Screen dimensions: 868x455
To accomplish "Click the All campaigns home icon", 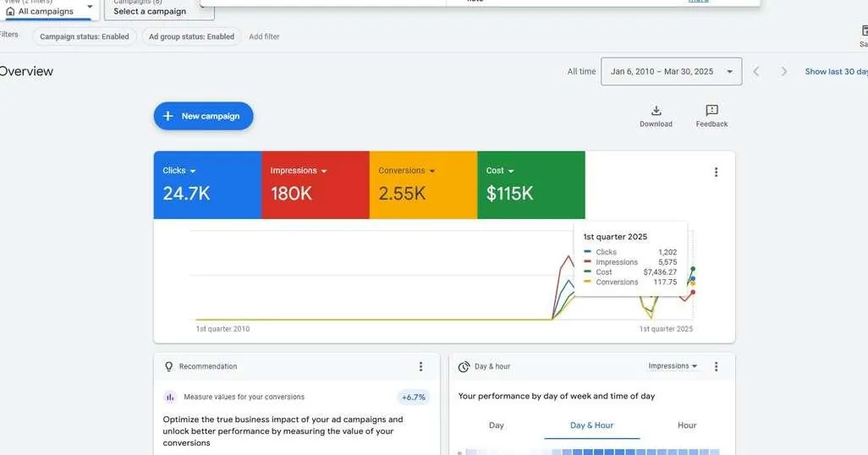I will [x=10, y=11].
